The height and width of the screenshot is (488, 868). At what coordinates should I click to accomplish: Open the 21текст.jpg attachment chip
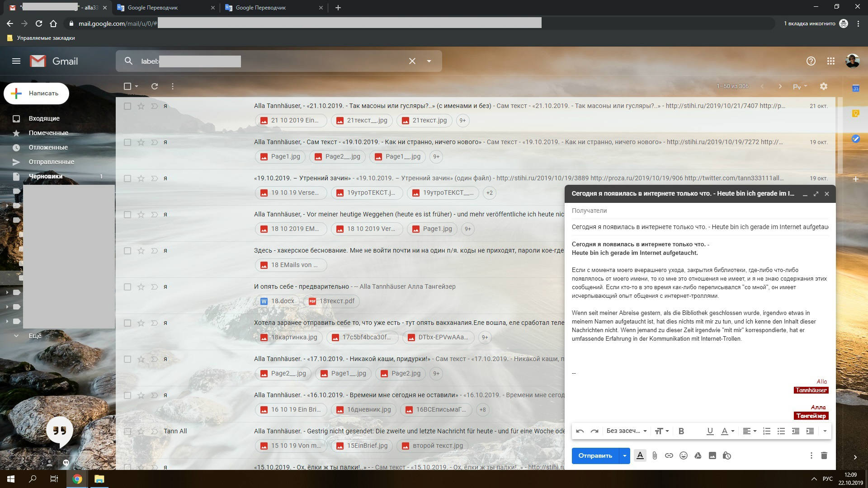point(424,121)
